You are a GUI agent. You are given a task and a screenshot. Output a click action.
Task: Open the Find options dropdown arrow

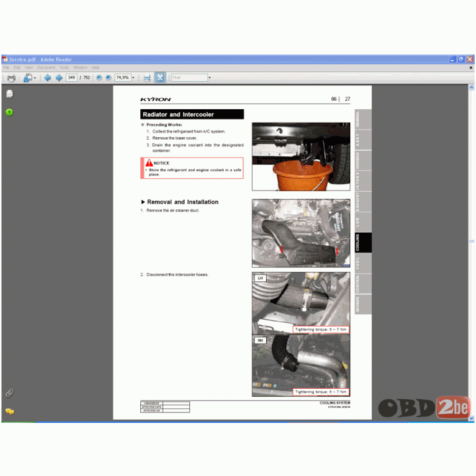pyautogui.click(x=209, y=78)
